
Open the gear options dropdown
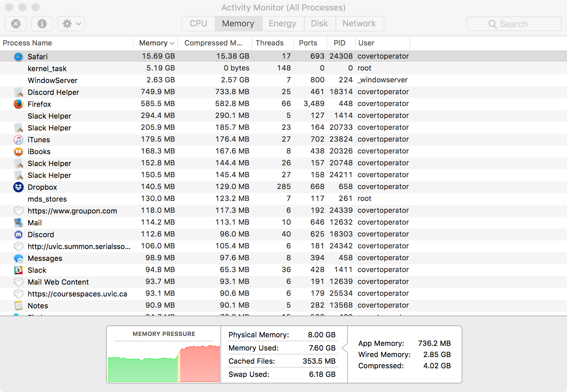(70, 23)
